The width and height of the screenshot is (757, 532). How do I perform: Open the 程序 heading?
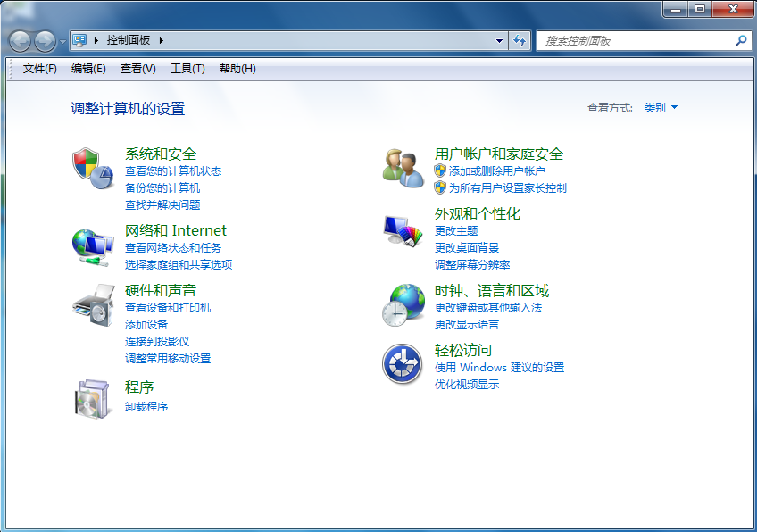pyautogui.click(x=139, y=387)
